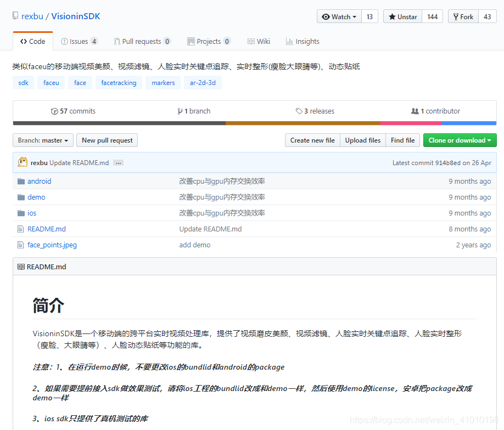Open the face_points.jpeg file
The image size is (504, 430).
(x=52, y=245)
